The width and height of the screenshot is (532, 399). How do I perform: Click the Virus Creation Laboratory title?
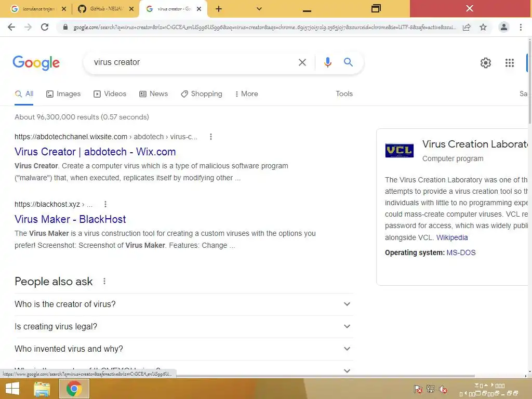tap(475, 144)
